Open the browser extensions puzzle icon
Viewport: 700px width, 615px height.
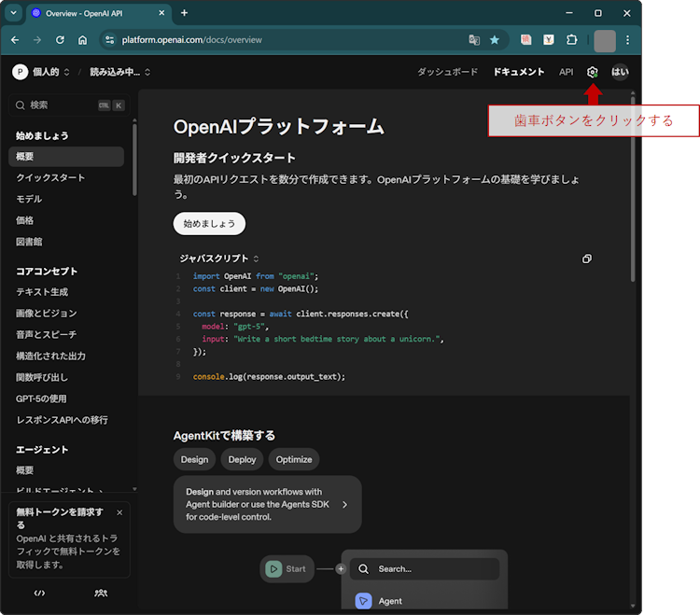(x=572, y=40)
